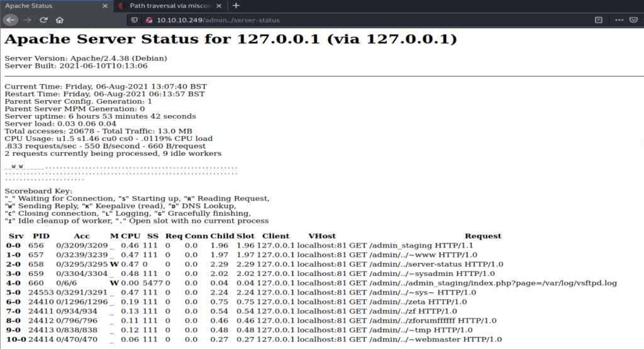Click the GET /admin/../~webmaster request
Viewport: 644px width, 349px height.
click(x=426, y=340)
